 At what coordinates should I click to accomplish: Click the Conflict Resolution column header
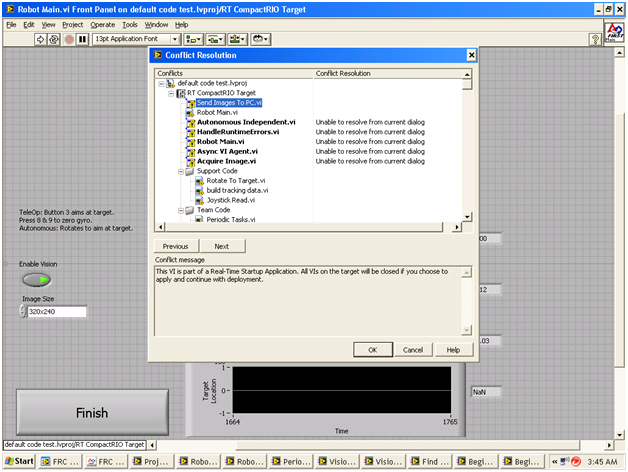388,74
